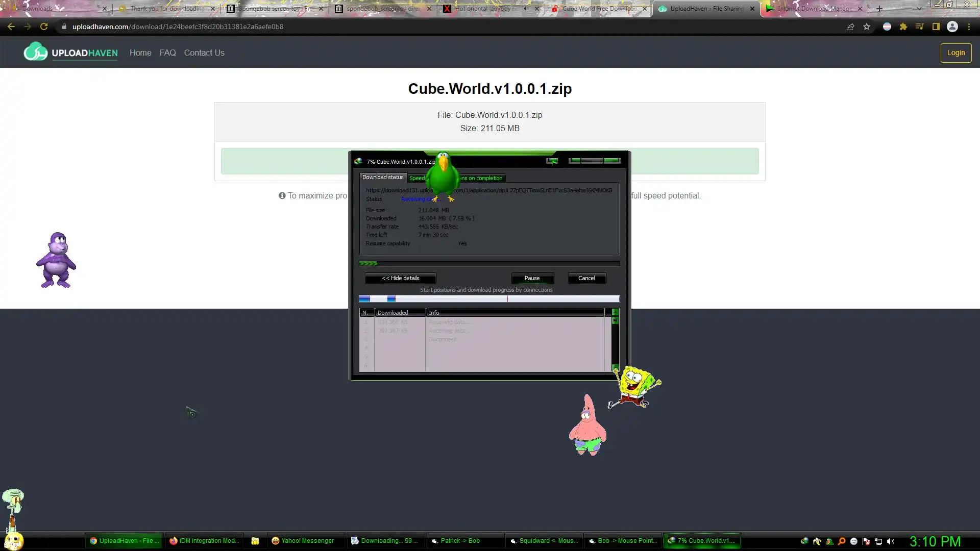Toggle the browser side panel icon
The image size is (980, 551).
[x=936, y=27]
